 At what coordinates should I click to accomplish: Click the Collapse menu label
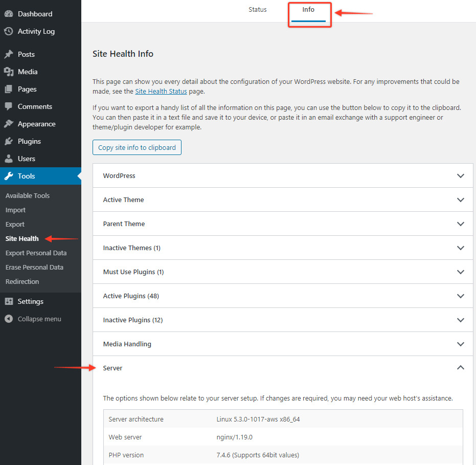pyautogui.click(x=39, y=319)
